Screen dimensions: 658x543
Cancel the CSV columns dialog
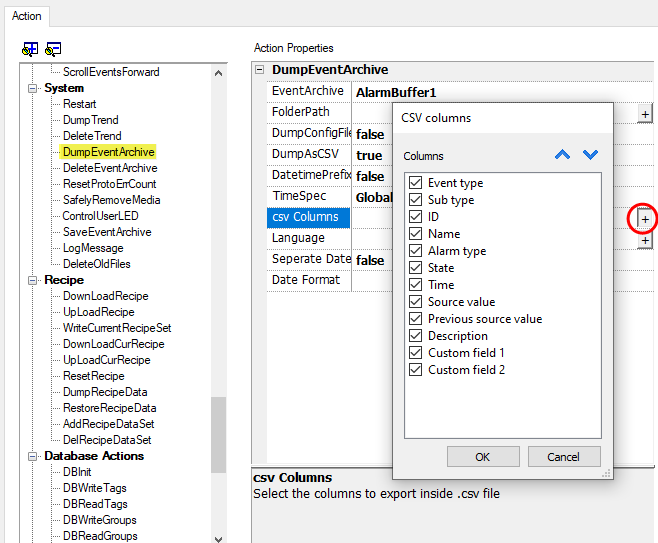coord(563,457)
